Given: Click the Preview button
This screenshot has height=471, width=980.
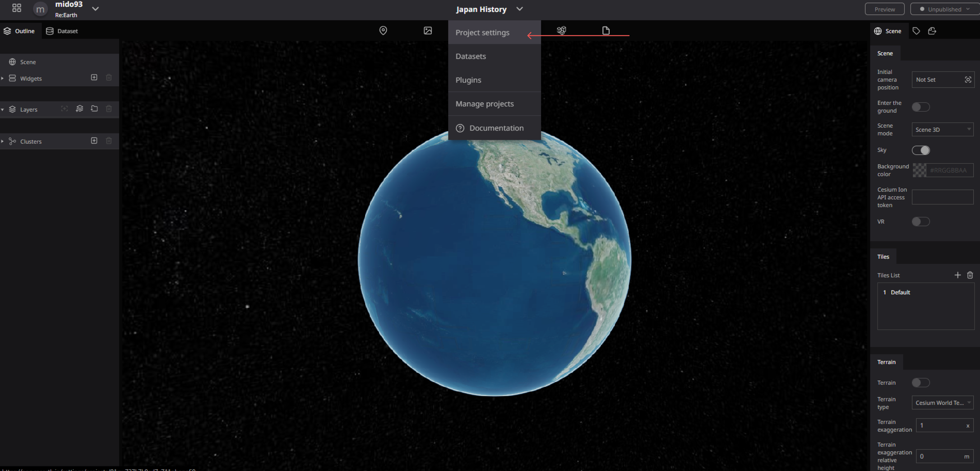Looking at the screenshot, I should pyautogui.click(x=884, y=9).
